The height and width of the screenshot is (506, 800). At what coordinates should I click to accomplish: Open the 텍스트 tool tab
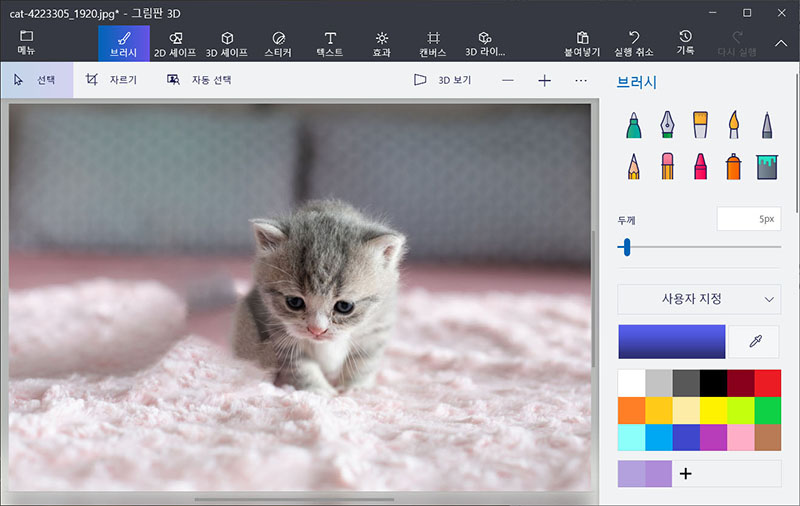(330, 43)
